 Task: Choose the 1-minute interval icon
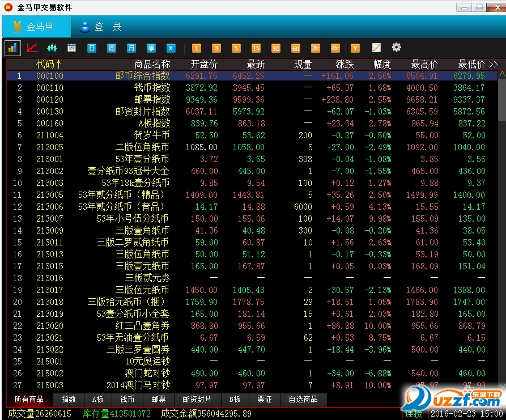pos(196,48)
